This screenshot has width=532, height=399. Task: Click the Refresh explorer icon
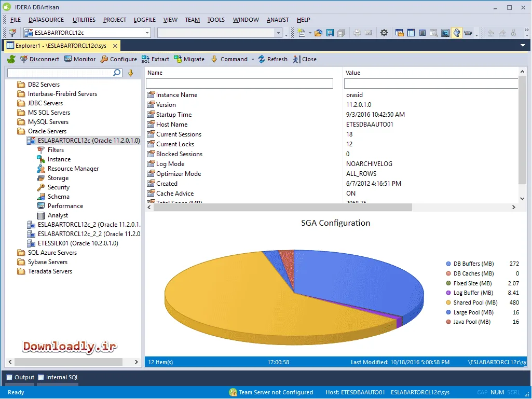click(262, 59)
